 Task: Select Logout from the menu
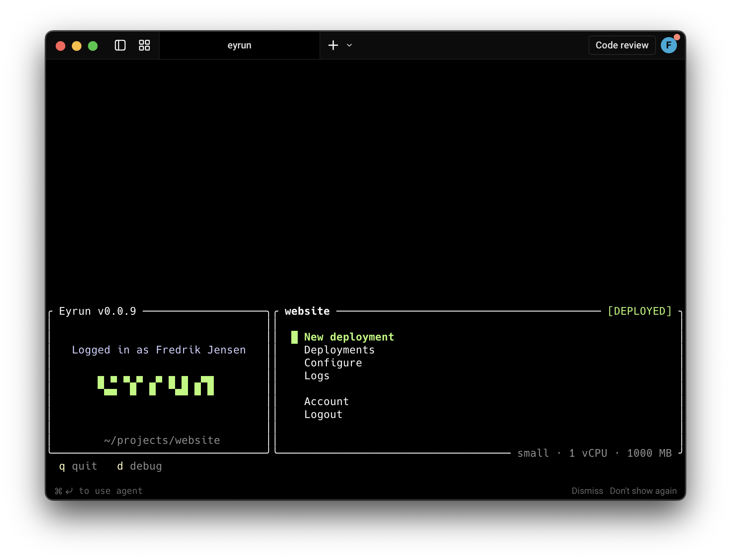pyautogui.click(x=323, y=414)
